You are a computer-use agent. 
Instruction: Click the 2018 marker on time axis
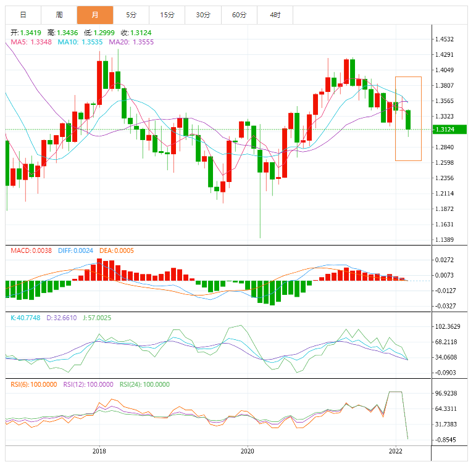point(99,451)
